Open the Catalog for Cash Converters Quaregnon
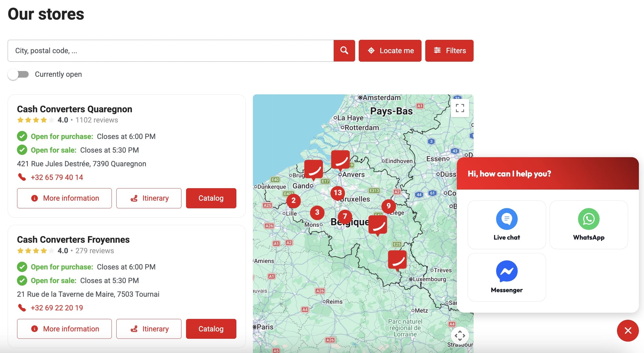The image size is (644, 353). pyautogui.click(x=211, y=198)
